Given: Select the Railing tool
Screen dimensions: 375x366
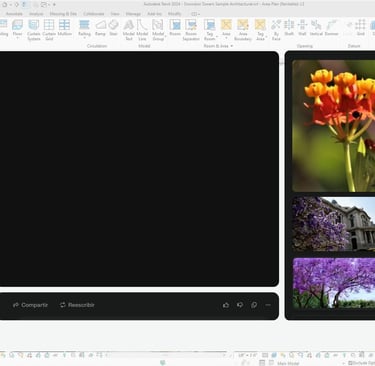Looking at the screenshot, I should click(84, 27).
